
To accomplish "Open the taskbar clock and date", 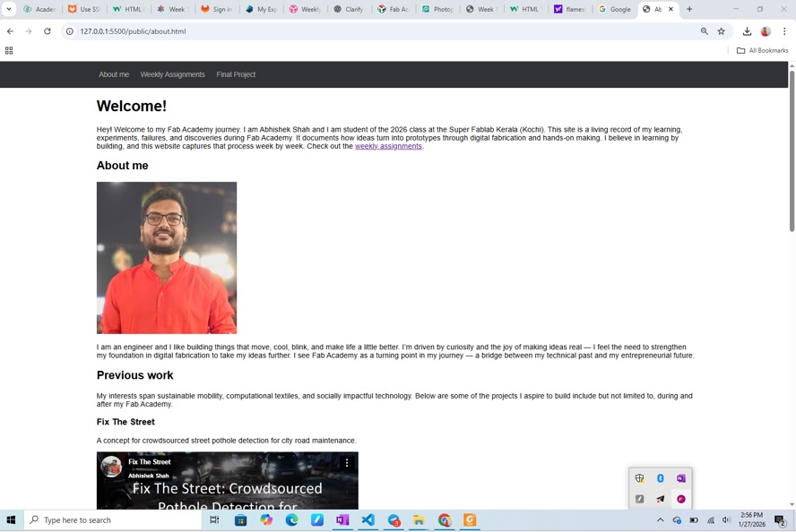I will tap(751, 519).
